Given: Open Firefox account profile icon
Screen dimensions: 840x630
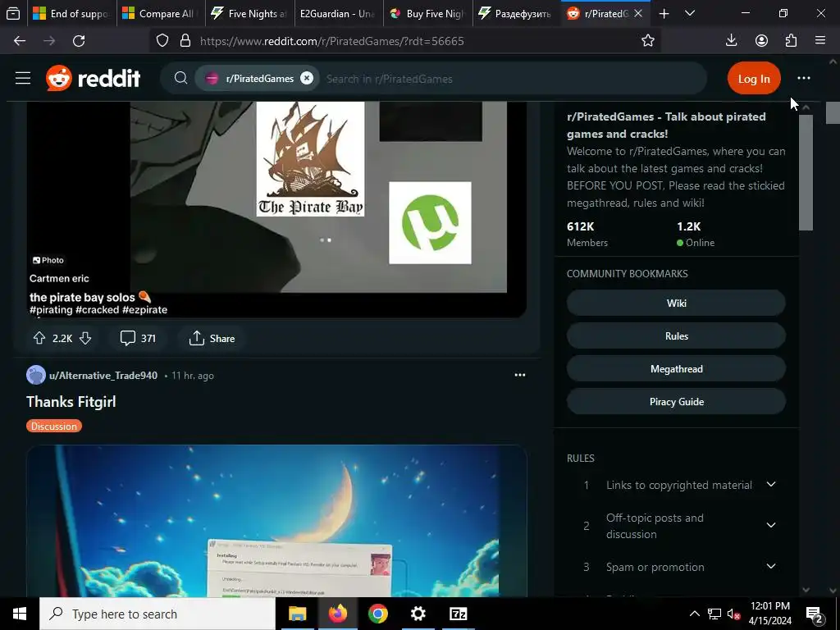Looking at the screenshot, I should tap(761, 41).
